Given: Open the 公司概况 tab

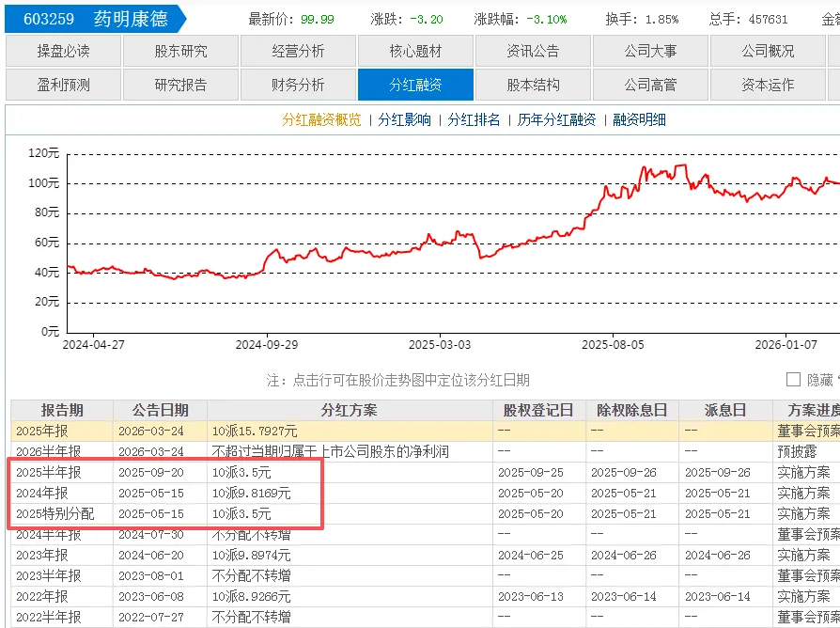Looking at the screenshot, I should pyautogui.click(x=768, y=51).
